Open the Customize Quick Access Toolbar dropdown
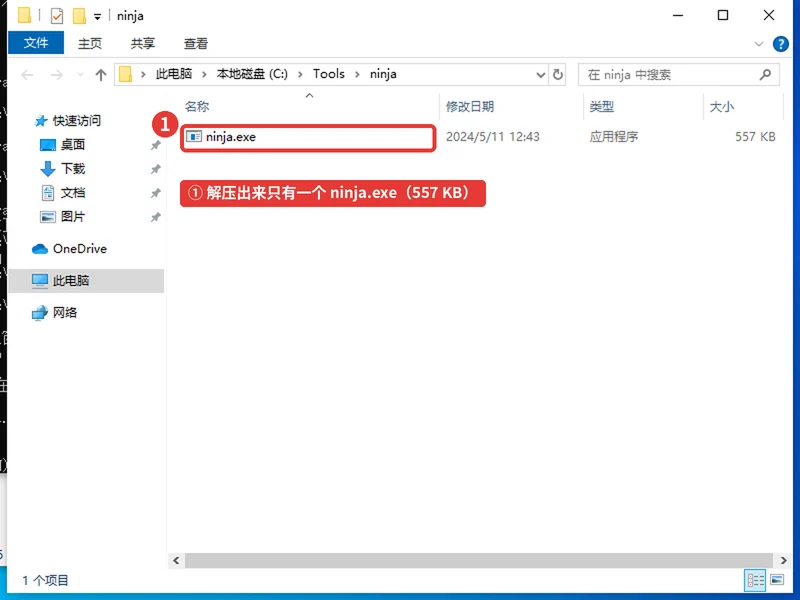800x600 pixels. [97, 17]
